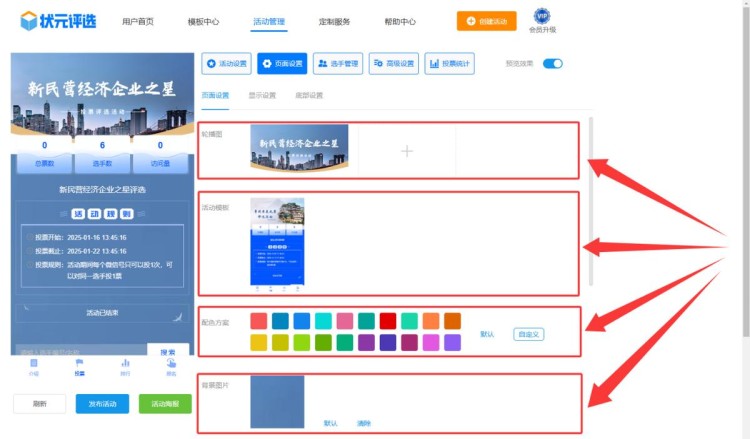Open 模板中心 in top navigation

(203, 21)
